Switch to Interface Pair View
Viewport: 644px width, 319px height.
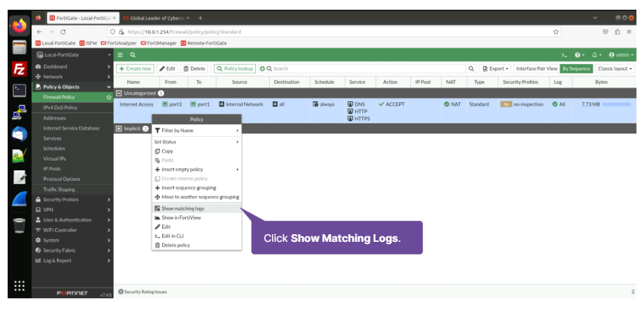[536, 69]
